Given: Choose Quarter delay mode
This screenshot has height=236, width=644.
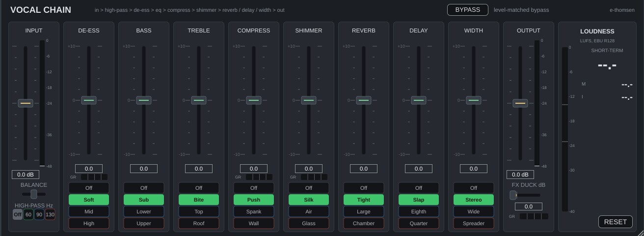Looking at the screenshot, I should [x=419, y=223].
